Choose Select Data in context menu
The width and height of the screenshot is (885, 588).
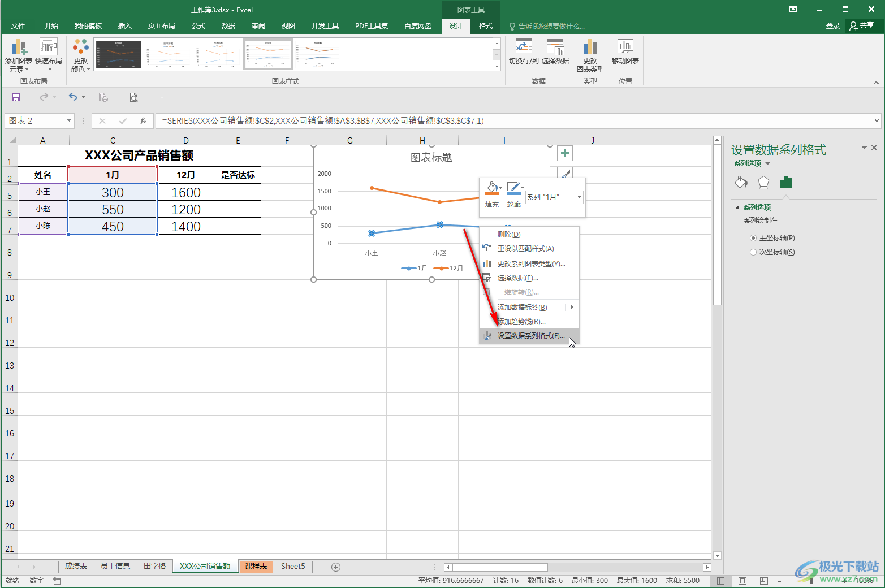click(529, 278)
